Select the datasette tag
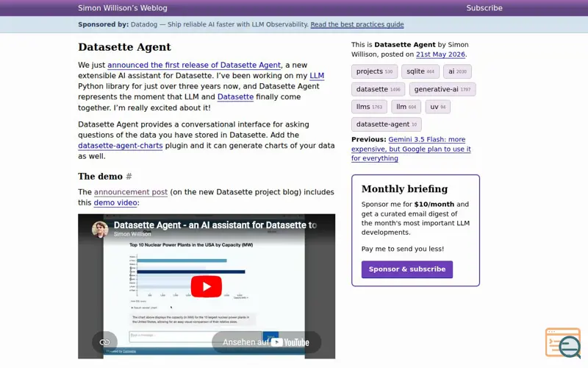Image resolution: width=588 pixels, height=368 pixels. tap(378, 89)
